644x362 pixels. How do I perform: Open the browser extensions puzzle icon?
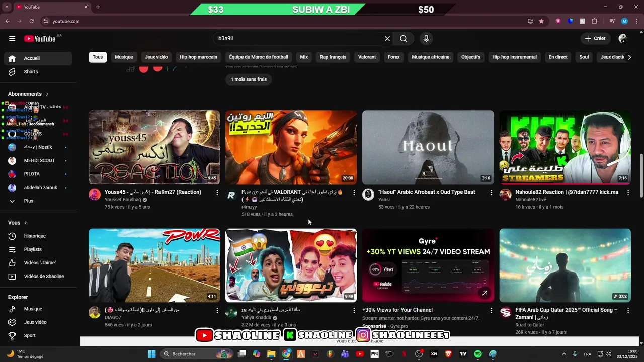point(595,21)
